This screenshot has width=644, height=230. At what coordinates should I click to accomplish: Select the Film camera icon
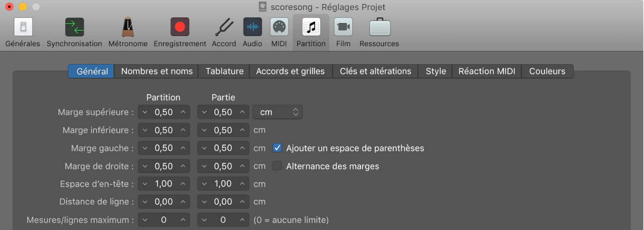[x=343, y=27]
